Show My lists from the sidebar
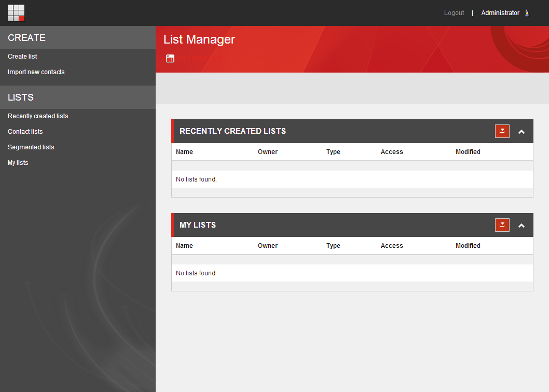549x392 pixels. point(18,163)
